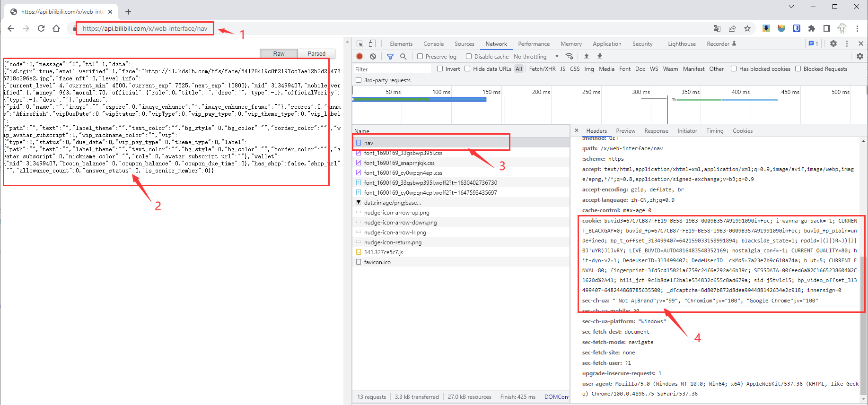
Task: Show the Response tab of request
Action: click(656, 131)
